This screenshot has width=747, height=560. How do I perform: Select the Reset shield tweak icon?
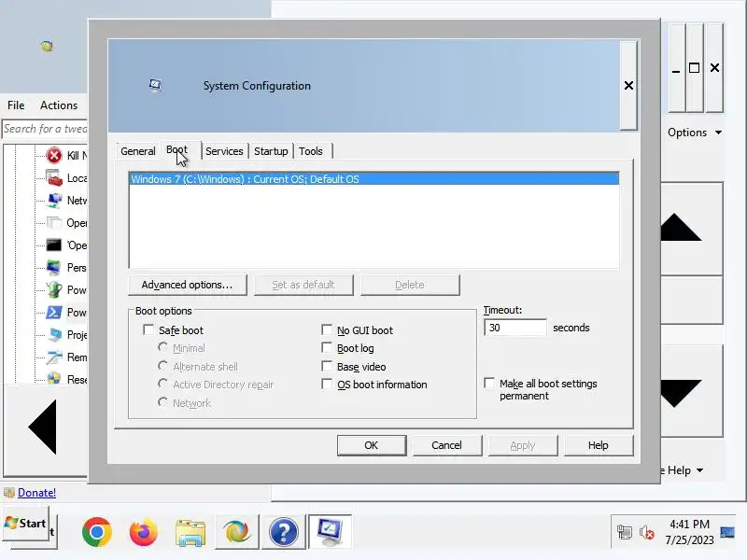coord(54,379)
